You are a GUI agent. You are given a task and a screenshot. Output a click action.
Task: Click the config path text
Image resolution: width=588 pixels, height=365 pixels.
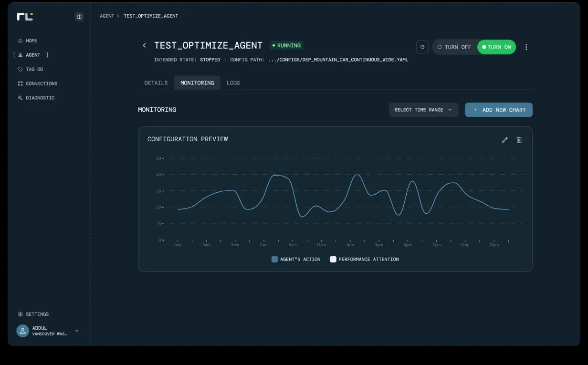319,60
